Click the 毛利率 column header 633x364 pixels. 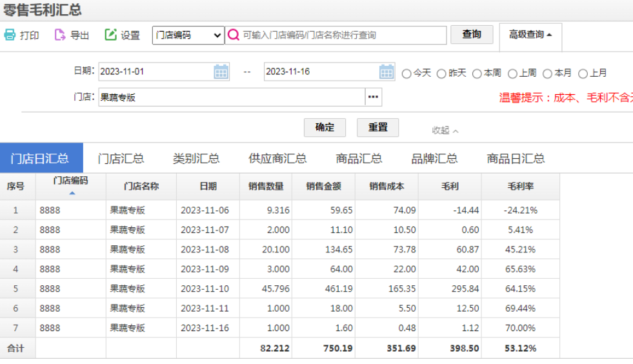click(520, 186)
